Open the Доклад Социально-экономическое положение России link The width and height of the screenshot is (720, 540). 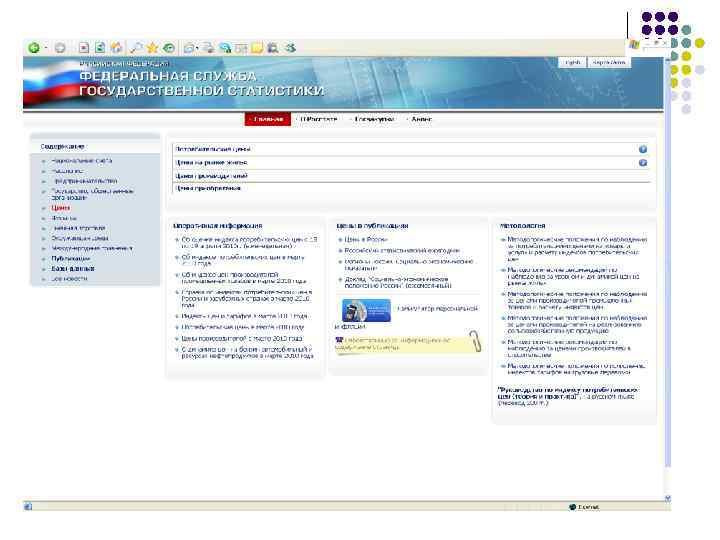click(398, 282)
